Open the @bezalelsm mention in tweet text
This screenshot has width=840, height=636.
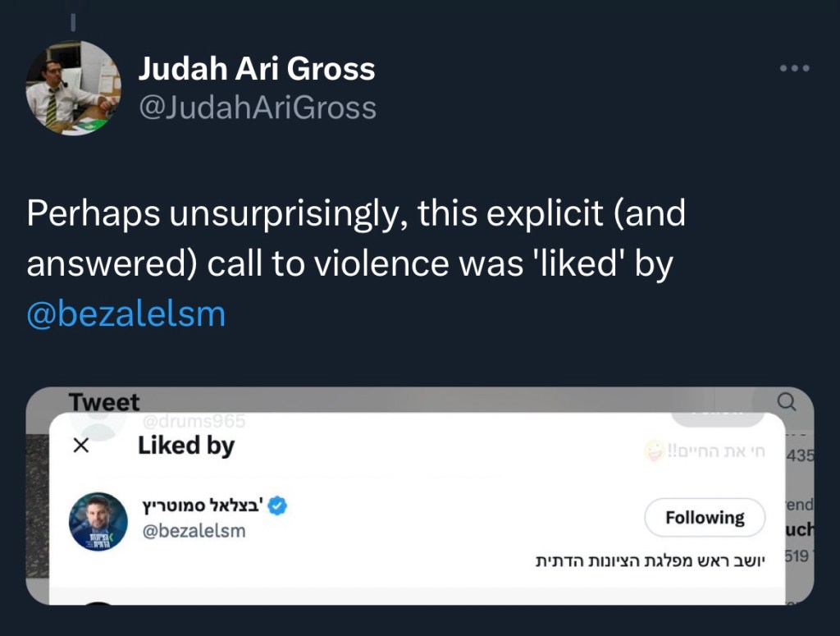(126, 314)
